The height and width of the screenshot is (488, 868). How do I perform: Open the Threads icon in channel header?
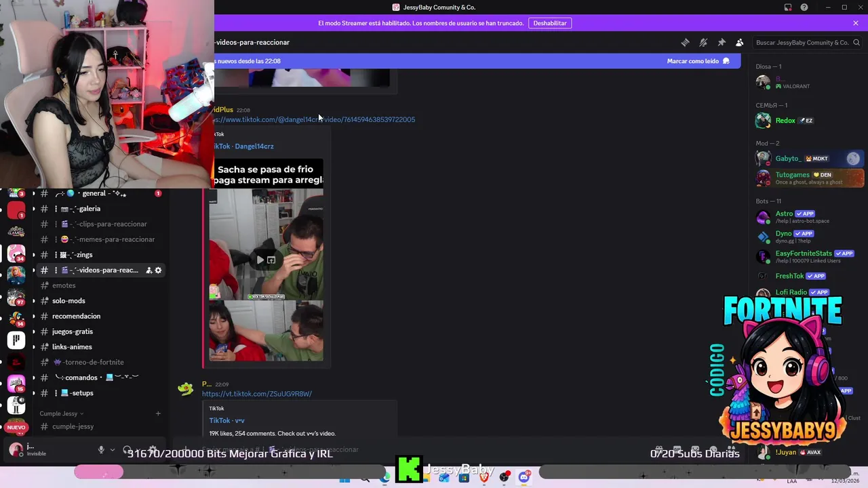click(685, 42)
